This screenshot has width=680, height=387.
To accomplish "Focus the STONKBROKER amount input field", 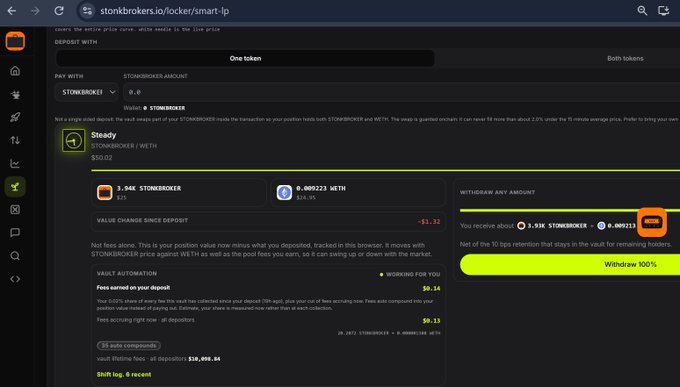I will 402,92.
